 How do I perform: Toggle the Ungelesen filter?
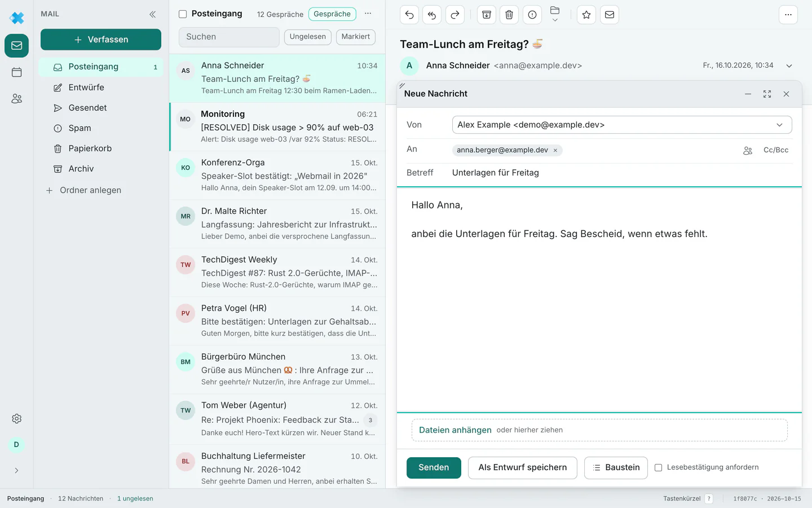pos(308,37)
